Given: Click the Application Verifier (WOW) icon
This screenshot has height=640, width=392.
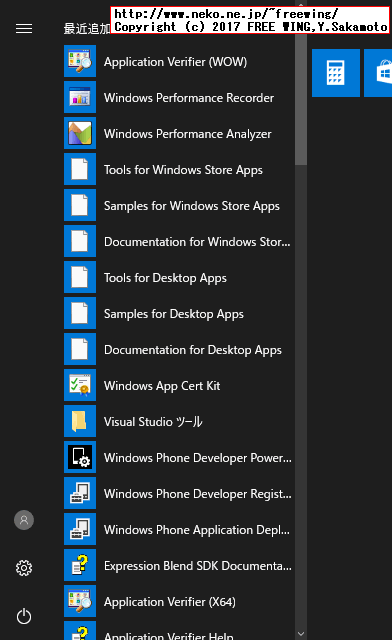Looking at the screenshot, I should coord(80,61).
